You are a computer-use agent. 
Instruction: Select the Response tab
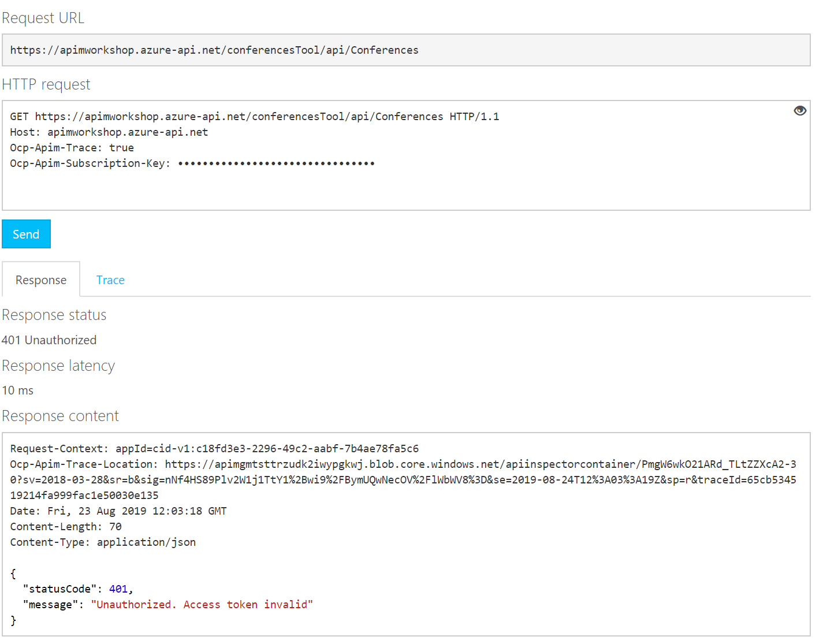coord(41,280)
